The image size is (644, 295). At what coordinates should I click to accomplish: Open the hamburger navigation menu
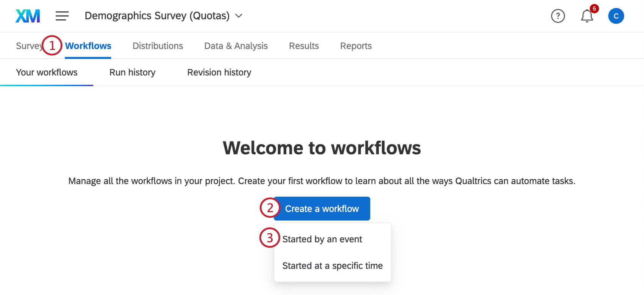[62, 16]
